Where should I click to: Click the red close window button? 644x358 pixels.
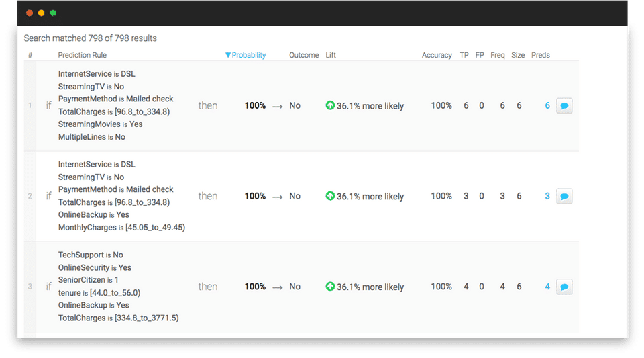(30, 13)
